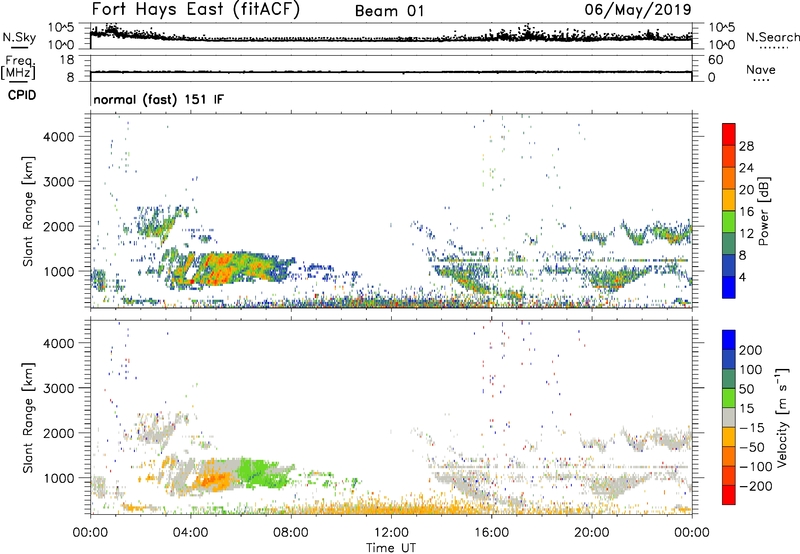Click the red top segment of Power colorbar

[x=729, y=134]
